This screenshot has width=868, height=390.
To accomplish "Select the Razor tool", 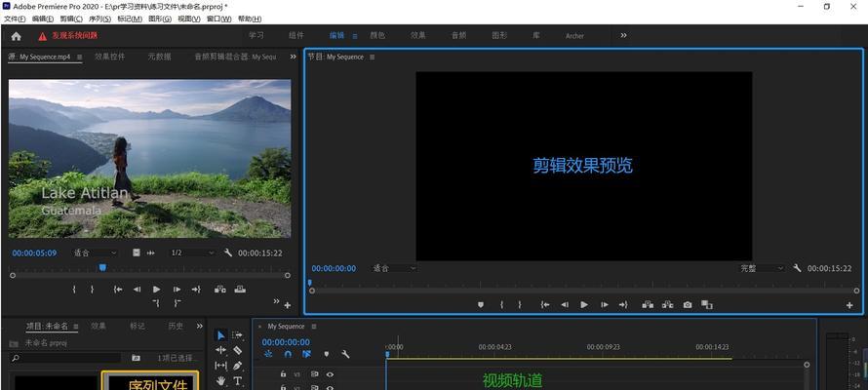I will pyautogui.click(x=238, y=350).
